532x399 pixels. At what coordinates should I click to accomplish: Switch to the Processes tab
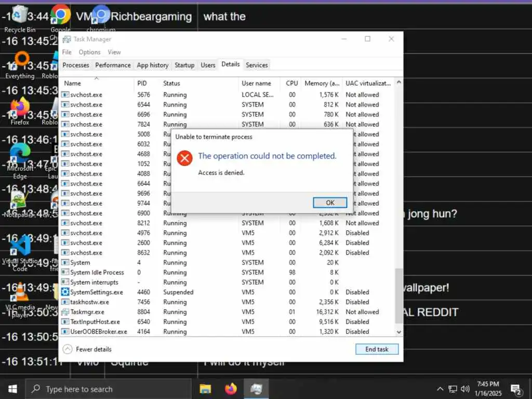[x=76, y=65]
